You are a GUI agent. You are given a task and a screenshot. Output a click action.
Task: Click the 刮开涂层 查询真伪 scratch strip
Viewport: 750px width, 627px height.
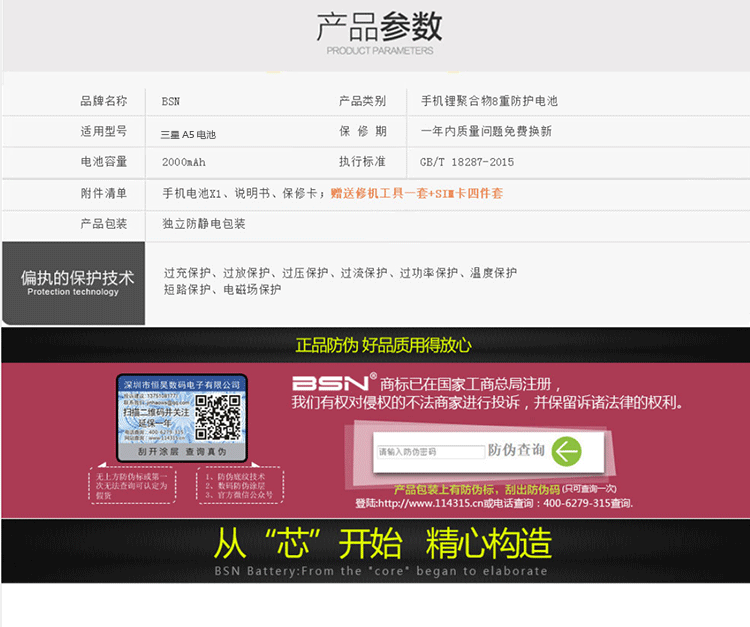click(182, 453)
